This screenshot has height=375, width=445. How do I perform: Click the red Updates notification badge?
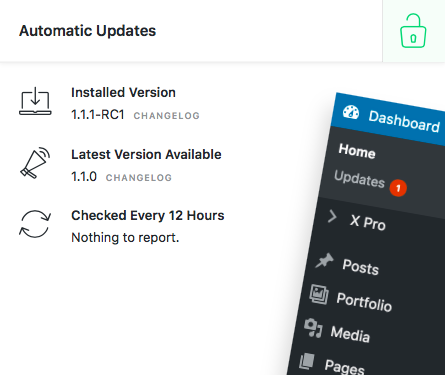click(398, 188)
